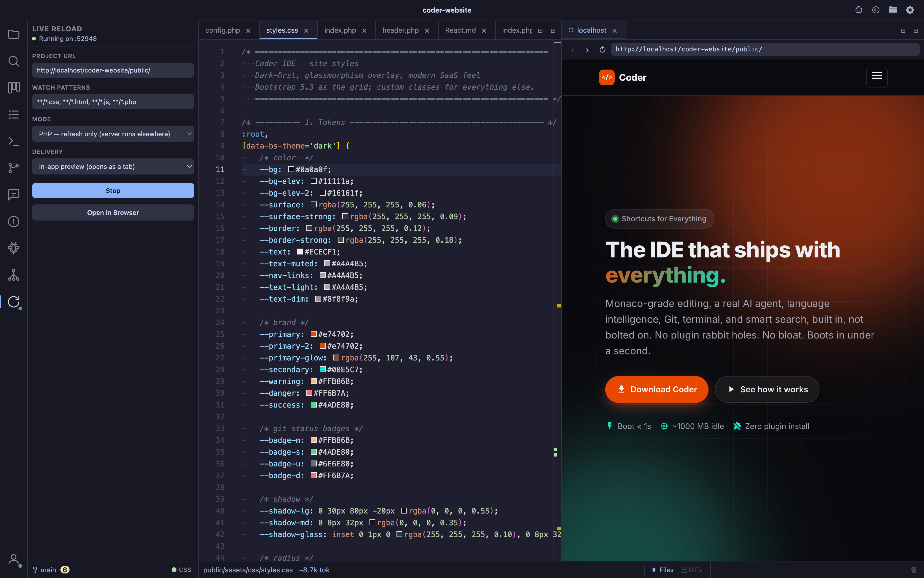This screenshot has height=578, width=924.
Task: Open the terminal sidebar icon
Action: pos(14,141)
